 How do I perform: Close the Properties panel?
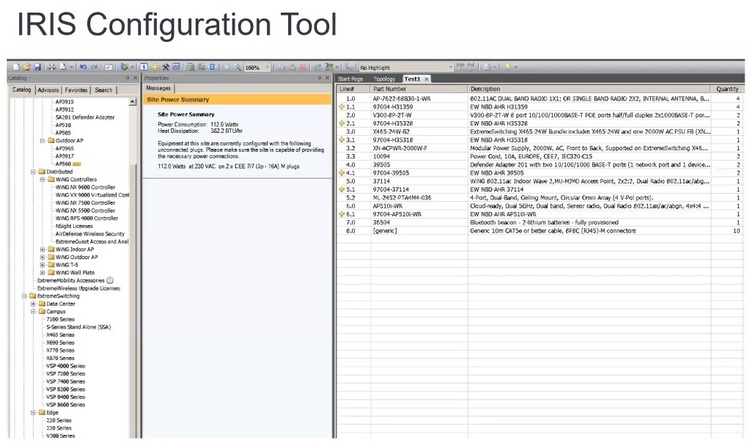(328, 78)
